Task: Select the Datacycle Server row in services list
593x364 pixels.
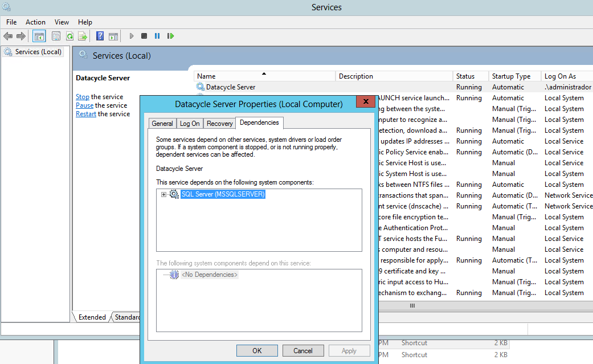Action: (x=393, y=87)
